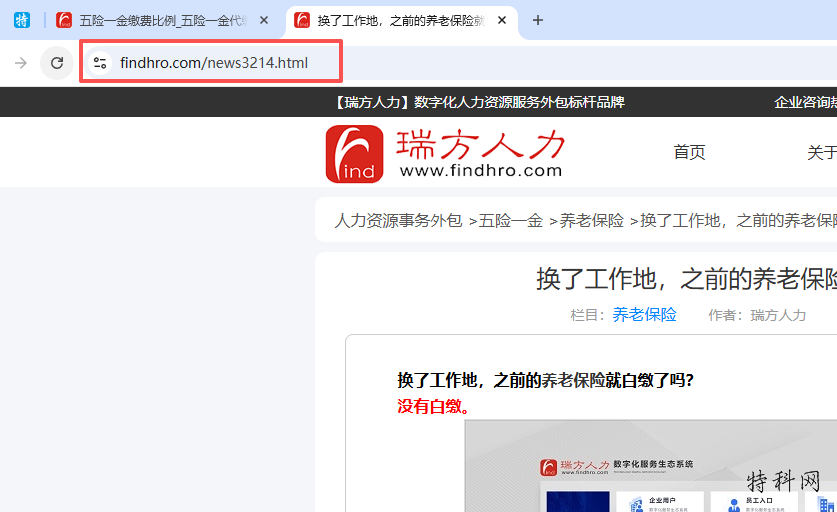
Task: Go forward in browser history
Action: [21, 63]
